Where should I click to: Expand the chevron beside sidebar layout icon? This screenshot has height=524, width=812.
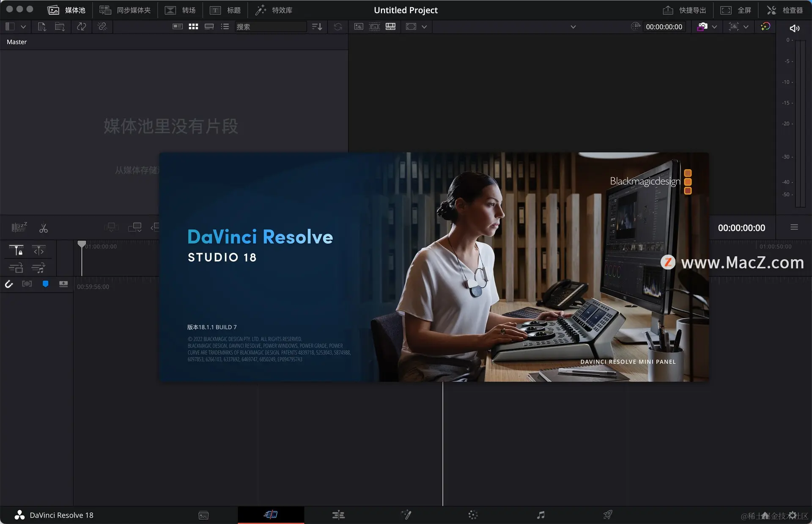click(23, 27)
